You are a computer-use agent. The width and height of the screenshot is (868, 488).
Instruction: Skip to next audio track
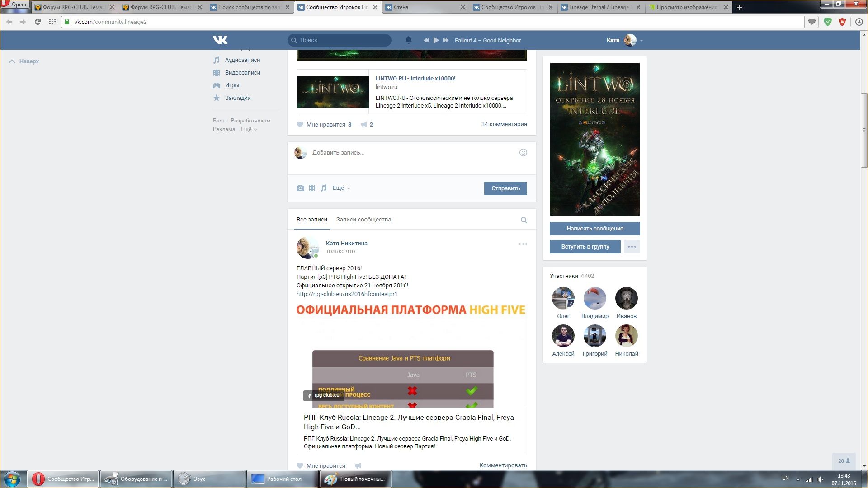pyautogui.click(x=446, y=40)
